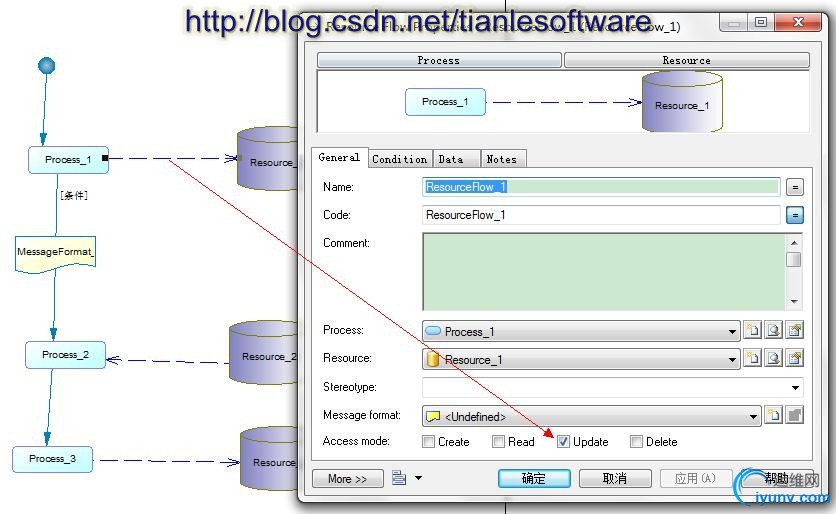The width and height of the screenshot is (836, 514).
Task: Click the 应用(A) apply button
Action: click(x=695, y=478)
